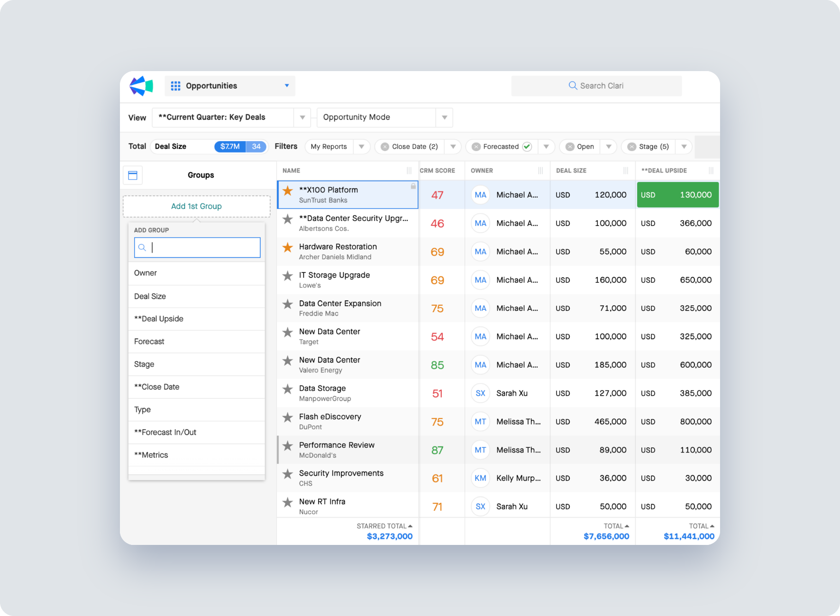Click SX avatar on Data Storage row
This screenshot has height=616, width=840.
(x=480, y=393)
